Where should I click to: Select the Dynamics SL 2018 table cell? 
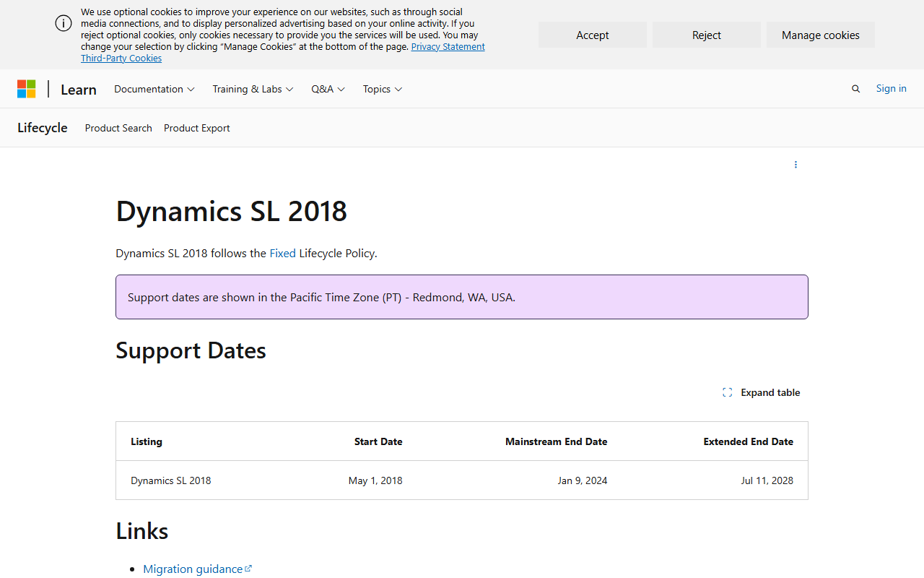[x=171, y=480]
